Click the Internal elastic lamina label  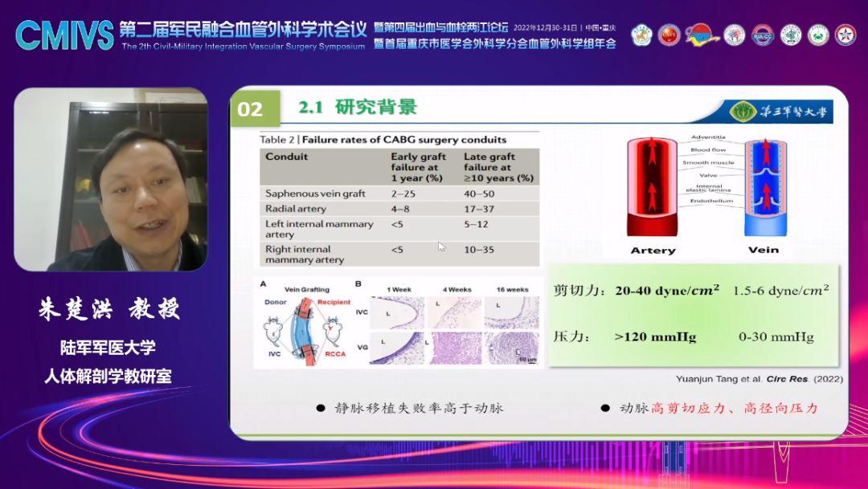click(708, 188)
